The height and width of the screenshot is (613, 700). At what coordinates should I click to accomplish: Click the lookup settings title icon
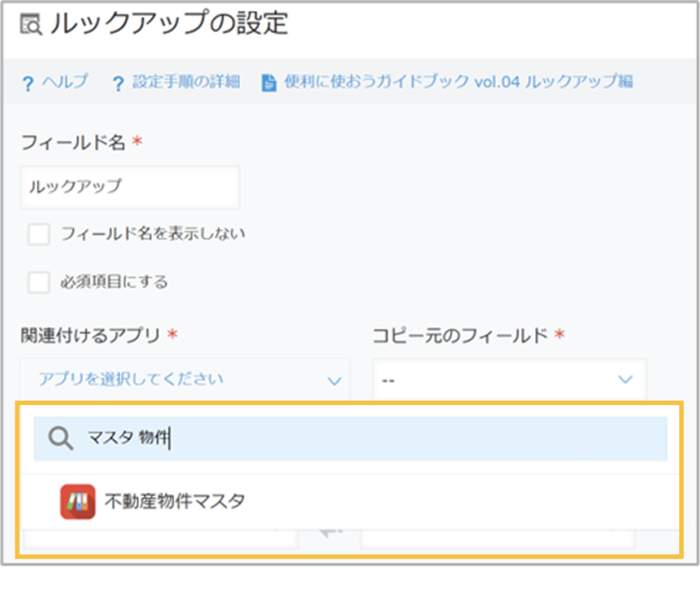[30, 25]
